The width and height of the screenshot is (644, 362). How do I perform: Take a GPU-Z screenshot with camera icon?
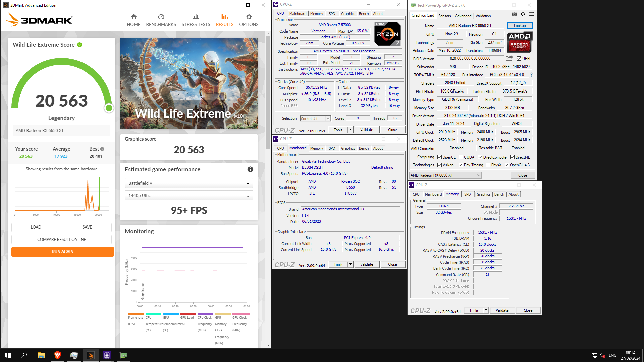(514, 14)
